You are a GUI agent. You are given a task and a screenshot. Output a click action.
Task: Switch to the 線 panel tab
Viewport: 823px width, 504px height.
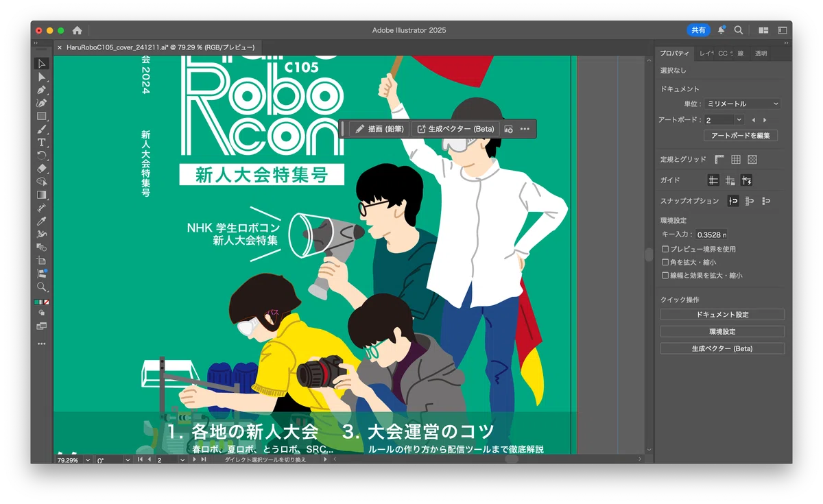pos(740,53)
